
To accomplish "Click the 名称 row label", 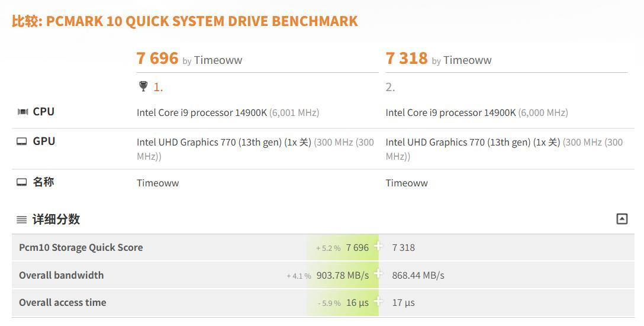I will [44, 182].
